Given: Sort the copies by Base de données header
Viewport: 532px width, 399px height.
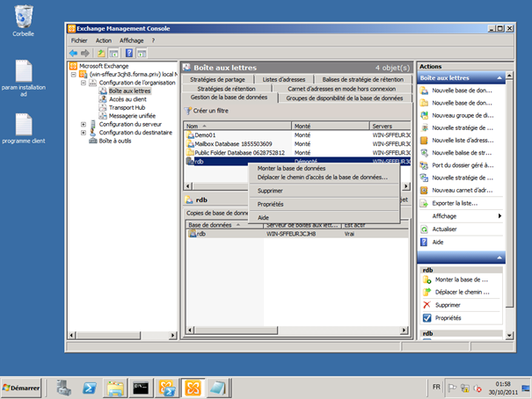Looking at the screenshot, I should (224, 225).
